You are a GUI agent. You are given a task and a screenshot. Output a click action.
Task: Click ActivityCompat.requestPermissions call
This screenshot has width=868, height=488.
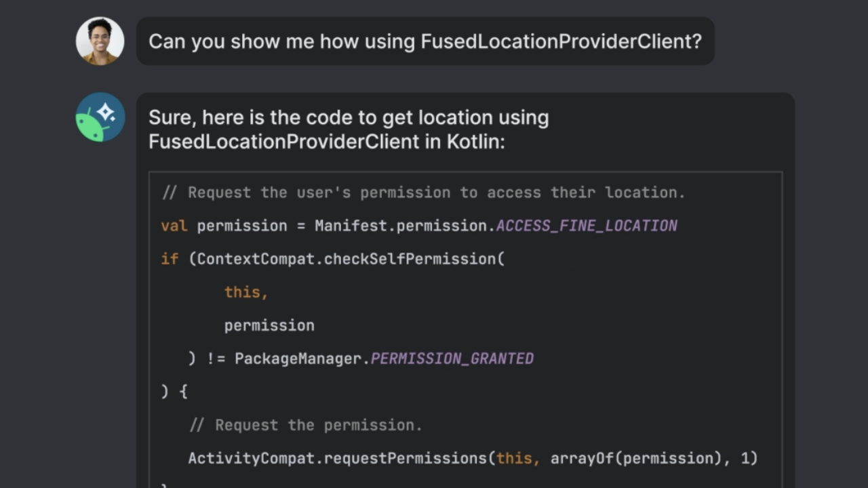[x=337, y=458]
